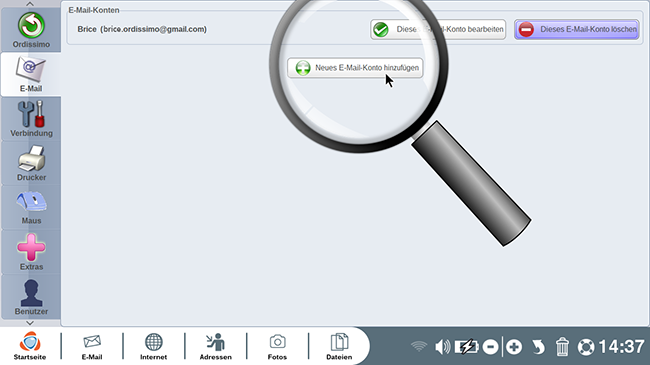Open the Ordissimo settings section
This screenshot has height=365, width=650.
(31, 30)
